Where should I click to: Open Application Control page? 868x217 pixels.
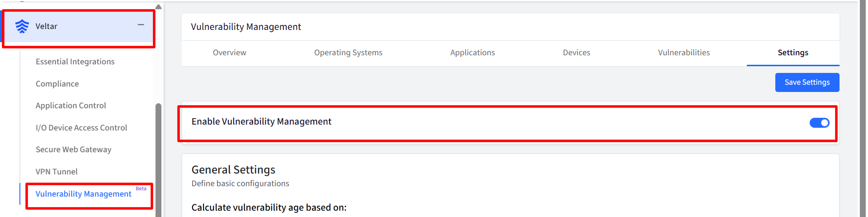click(x=71, y=106)
